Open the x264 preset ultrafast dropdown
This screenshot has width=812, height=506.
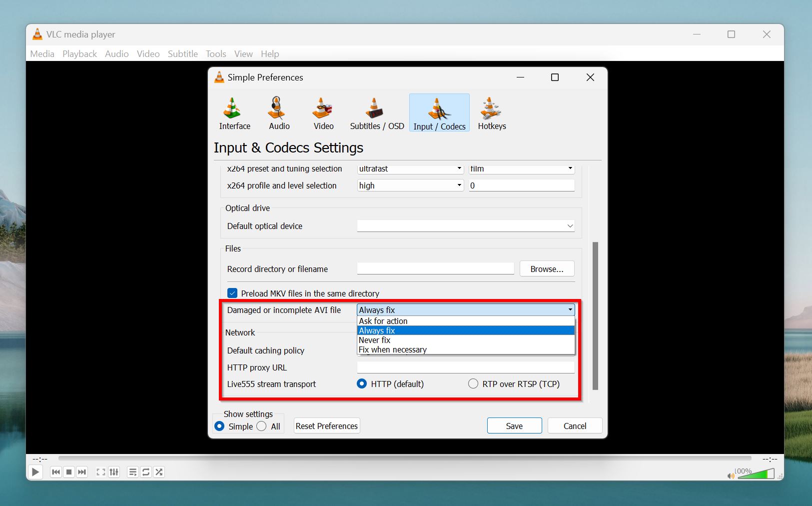[410, 169]
